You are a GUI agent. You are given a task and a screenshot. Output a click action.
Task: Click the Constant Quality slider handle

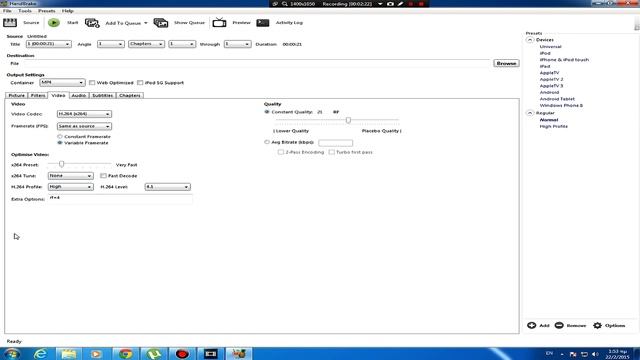point(348,120)
